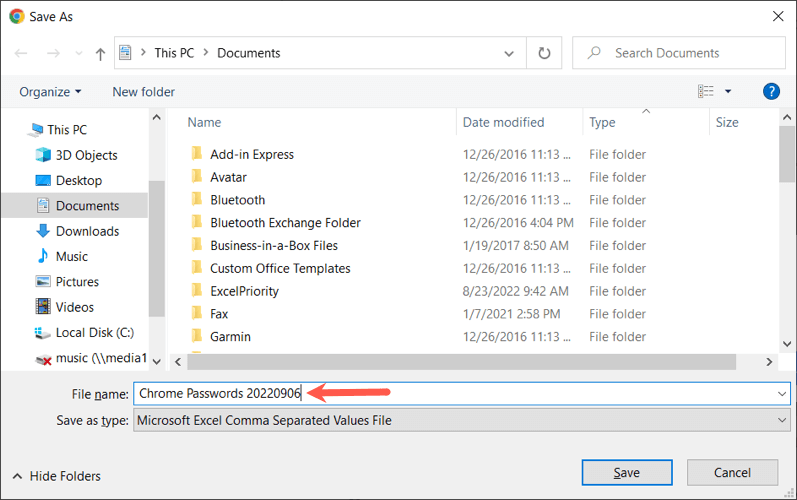Select Local Disk (C:) in the sidebar

pyautogui.click(x=95, y=332)
